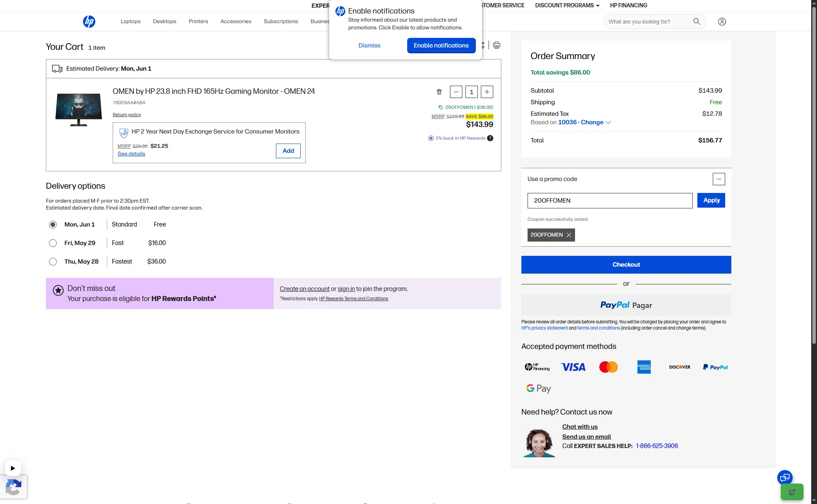Expand the Discount Programs dropdown
Viewport: 817px width, 504px height.
click(x=567, y=5)
